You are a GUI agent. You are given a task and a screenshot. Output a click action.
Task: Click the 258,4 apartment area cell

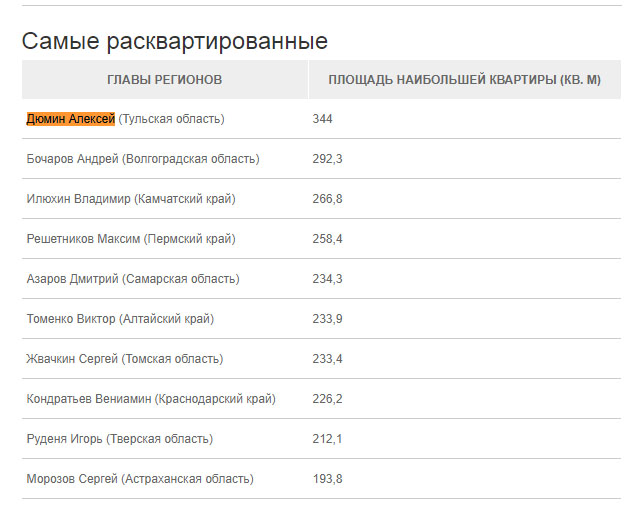(327, 239)
